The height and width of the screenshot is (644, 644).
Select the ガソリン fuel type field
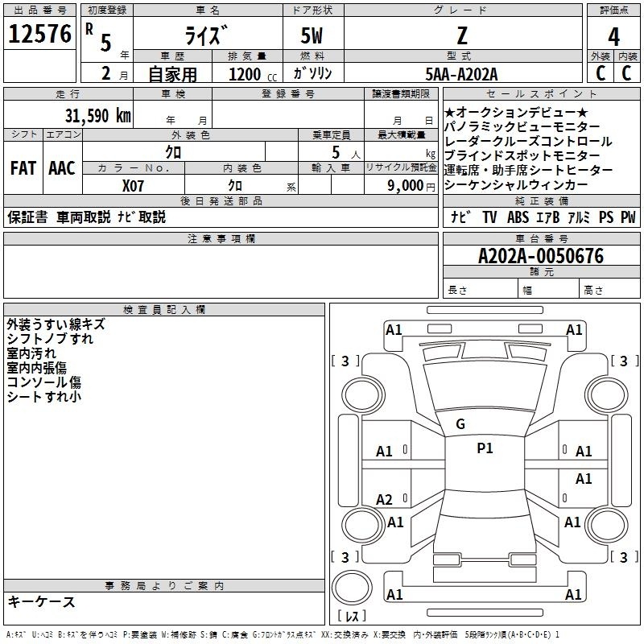313,74
